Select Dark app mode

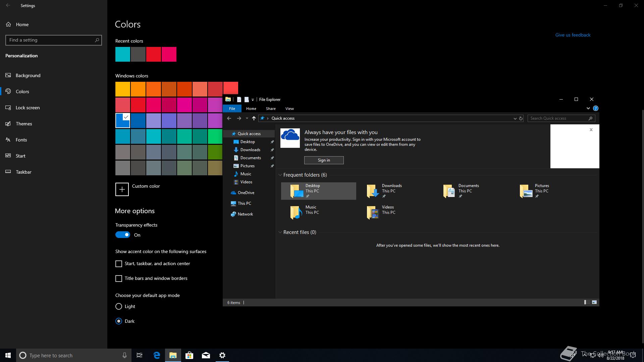point(119,321)
